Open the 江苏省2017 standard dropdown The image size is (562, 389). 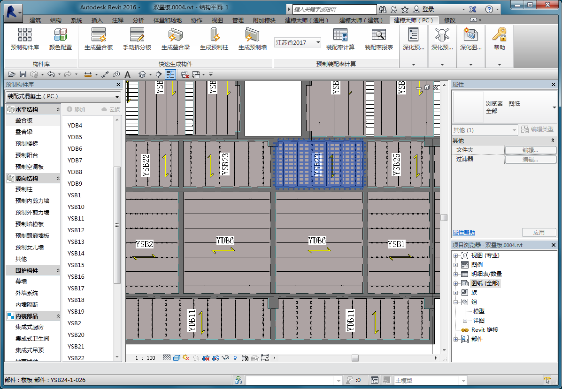pyautogui.click(x=318, y=42)
